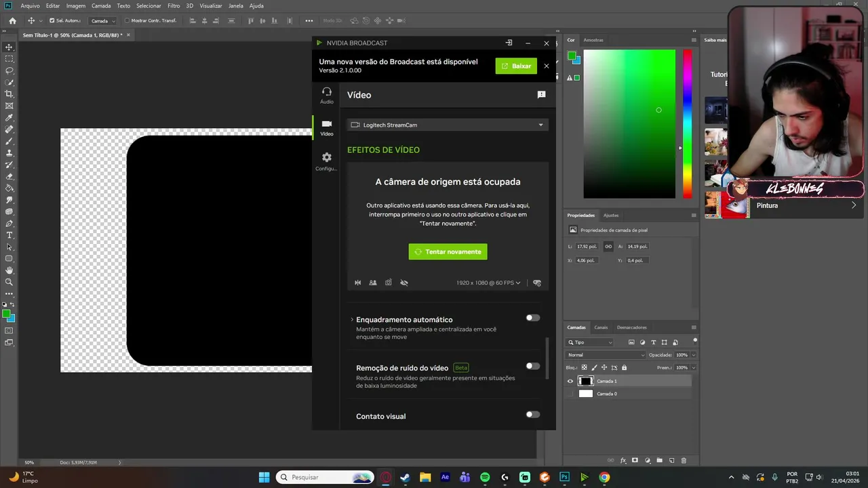Toggle Remoção de ruído do vídeo switch
The width and height of the screenshot is (868, 488).
click(533, 366)
